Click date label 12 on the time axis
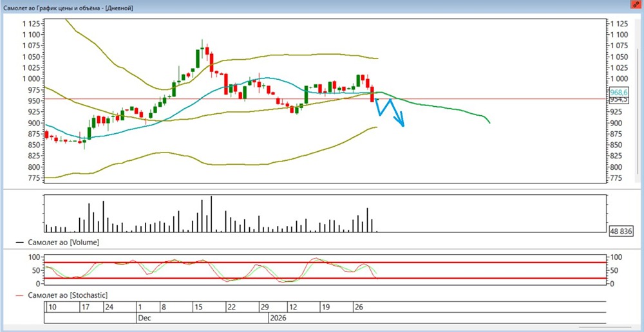Viewport: 644px width, 332px height. click(293, 308)
